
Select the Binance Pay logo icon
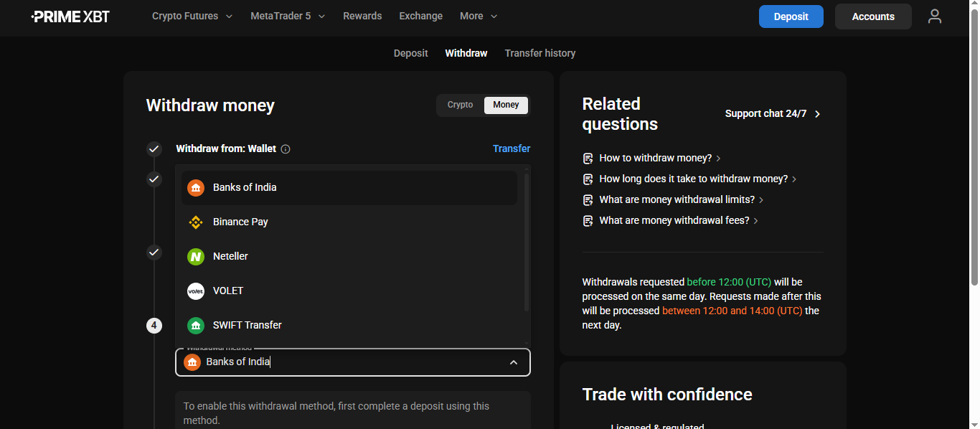point(196,222)
